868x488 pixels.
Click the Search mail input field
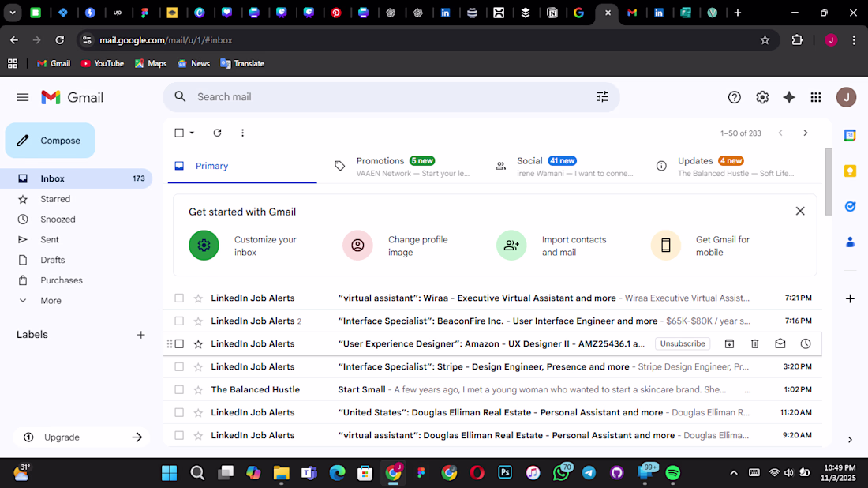391,97
